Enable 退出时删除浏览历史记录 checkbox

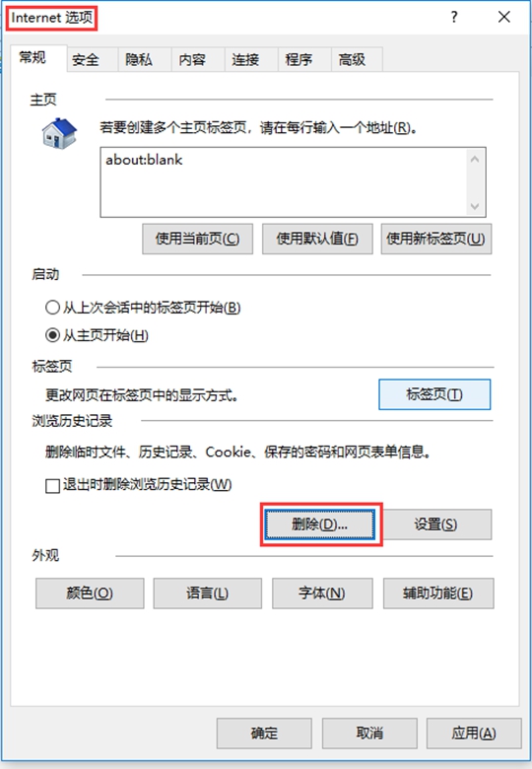[x=52, y=486]
